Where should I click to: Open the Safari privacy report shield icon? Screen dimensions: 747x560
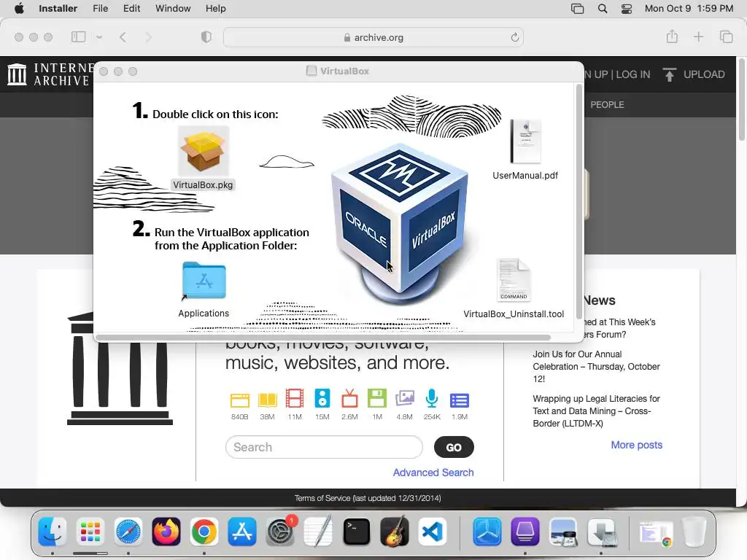pyautogui.click(x=206, y=37)
